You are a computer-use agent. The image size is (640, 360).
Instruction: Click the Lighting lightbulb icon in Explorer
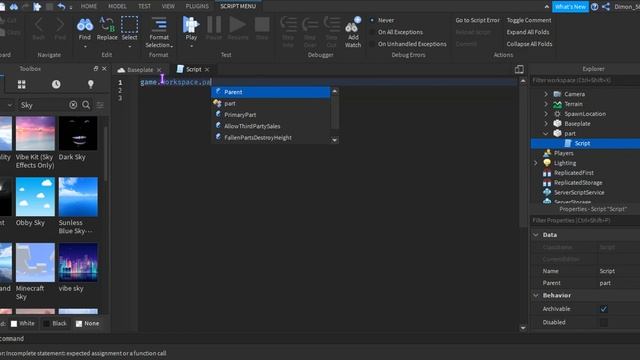pyautogui.click(x=547, y=163)
